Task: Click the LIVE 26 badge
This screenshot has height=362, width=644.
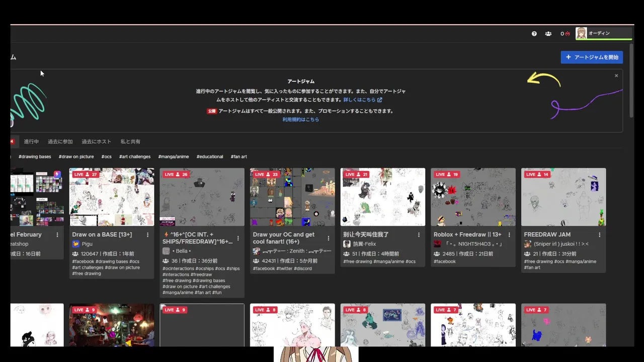Action: point(176,174)
